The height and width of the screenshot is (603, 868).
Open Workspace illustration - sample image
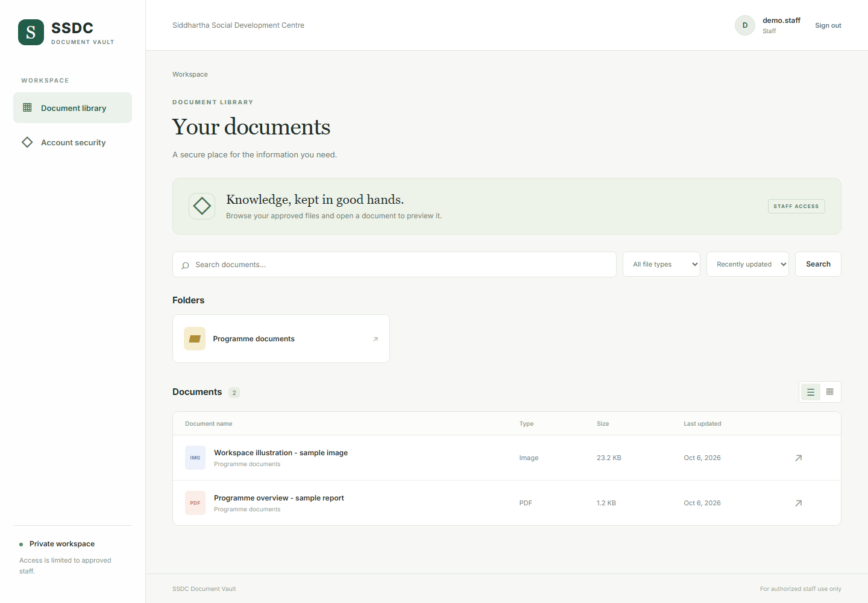pos(281,453)
